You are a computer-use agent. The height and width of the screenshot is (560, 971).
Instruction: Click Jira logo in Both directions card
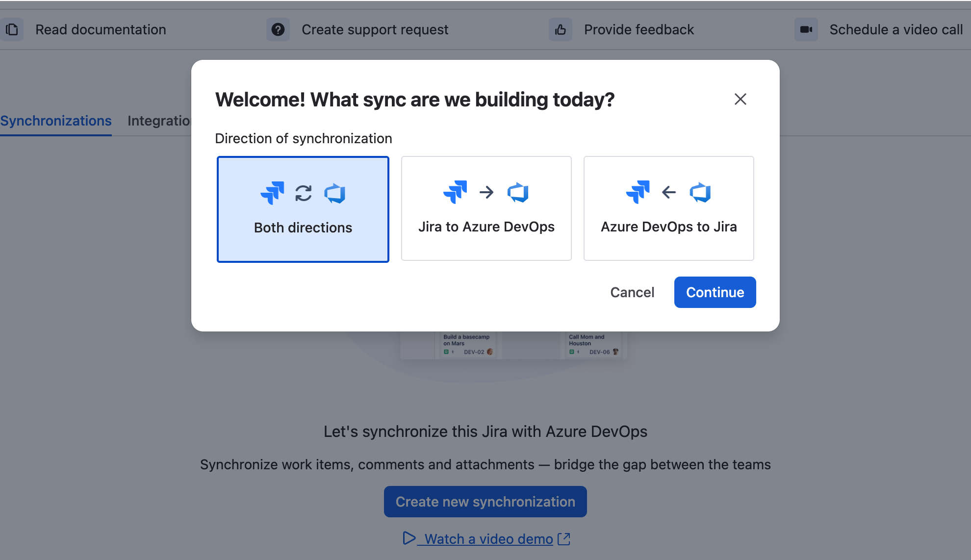(x=272, y=193)
